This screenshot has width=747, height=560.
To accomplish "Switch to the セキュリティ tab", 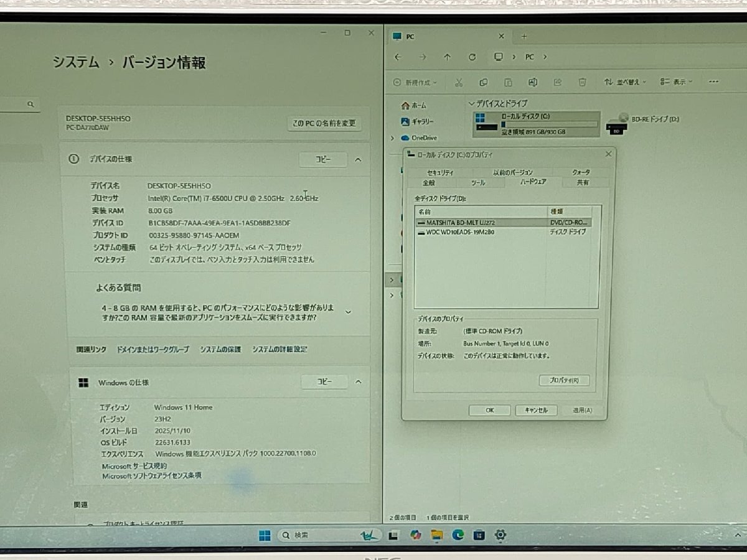I will click(441, 172).
